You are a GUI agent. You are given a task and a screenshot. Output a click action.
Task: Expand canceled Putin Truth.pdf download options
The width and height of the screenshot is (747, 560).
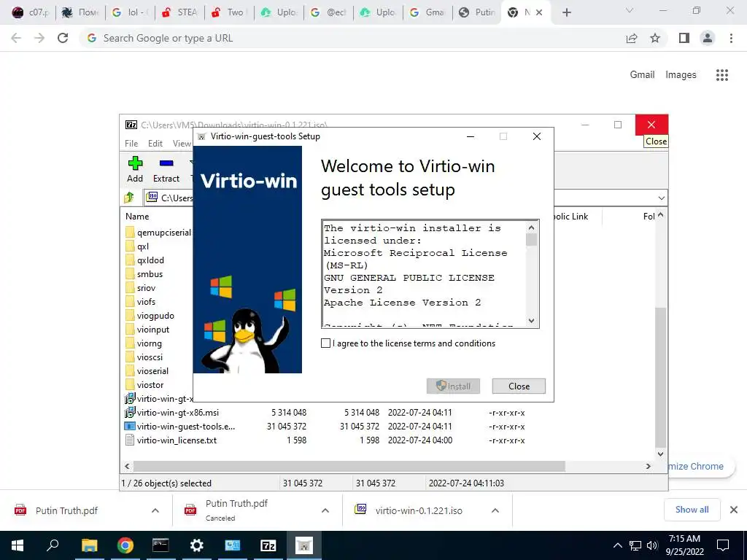pyautogui.click(x=325, y=510)
